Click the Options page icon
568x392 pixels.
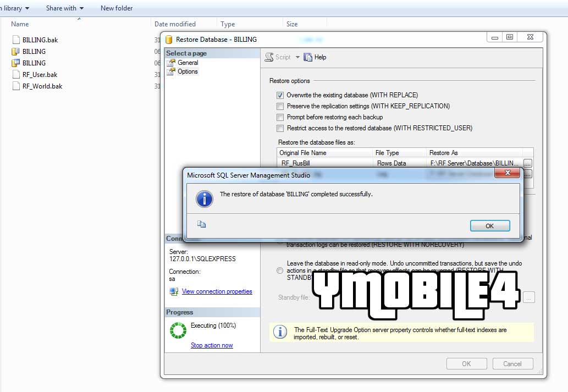pyautogui.click(x=171, y=71)
